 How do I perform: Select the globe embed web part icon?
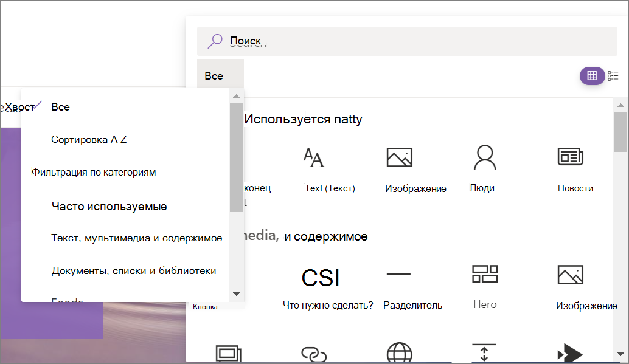pos(400,353)
